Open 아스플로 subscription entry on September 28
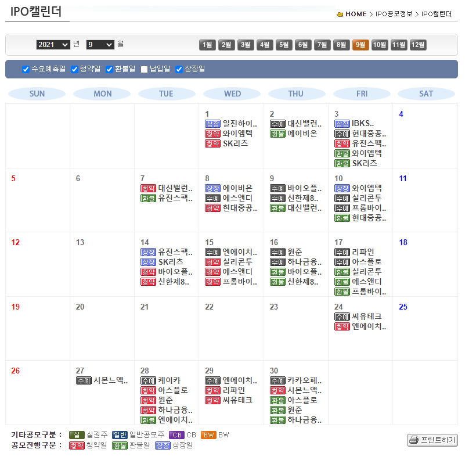Viewport: 476px width, 460px height. point(173,390)
